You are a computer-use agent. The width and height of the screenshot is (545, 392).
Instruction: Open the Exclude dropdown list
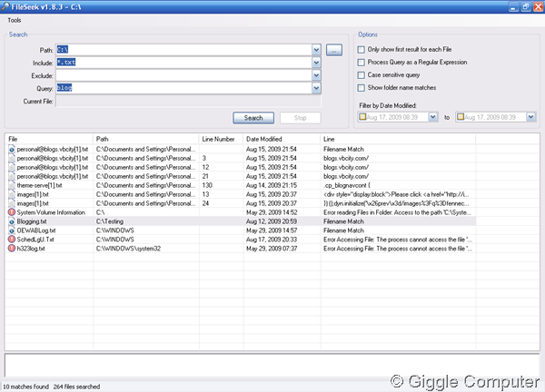316,75
